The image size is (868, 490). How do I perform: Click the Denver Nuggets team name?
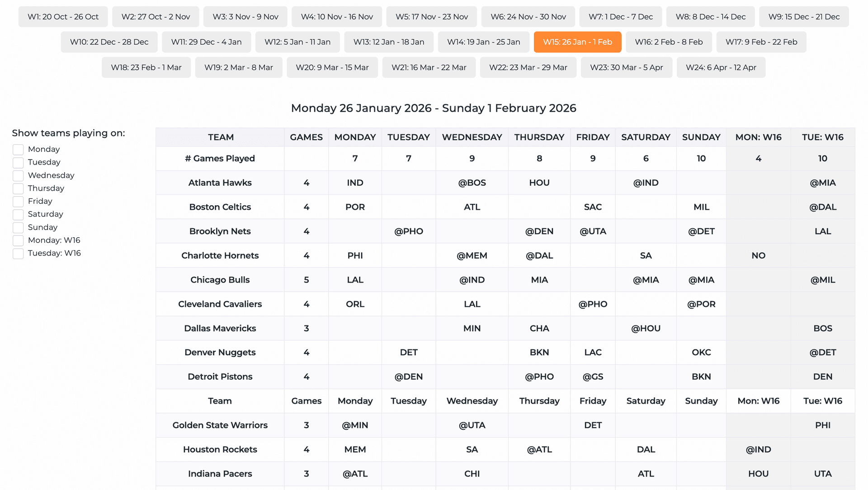(x=220, y=352)
